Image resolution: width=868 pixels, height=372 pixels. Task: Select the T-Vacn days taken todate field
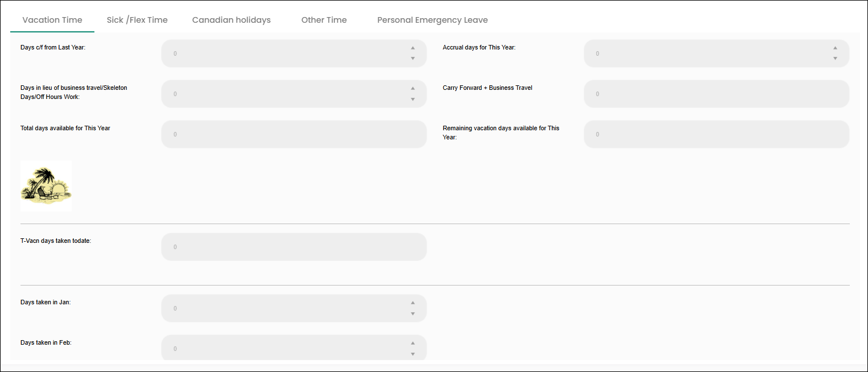(294, 247)
